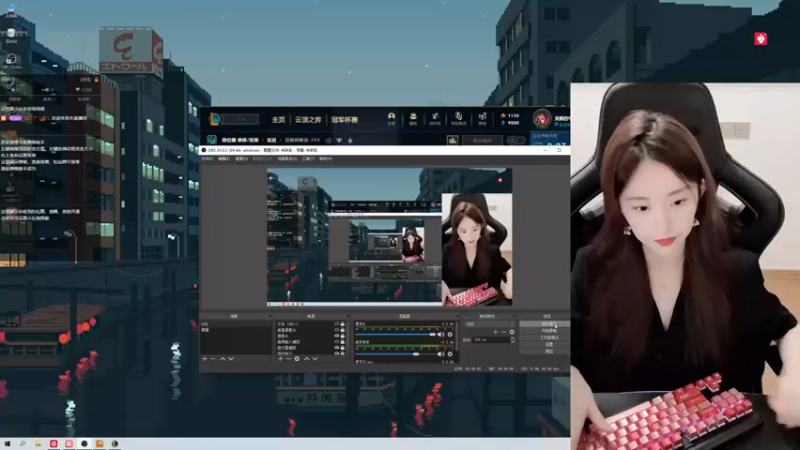Open 设置 button in OBS controls

click(x=544, y=344)
